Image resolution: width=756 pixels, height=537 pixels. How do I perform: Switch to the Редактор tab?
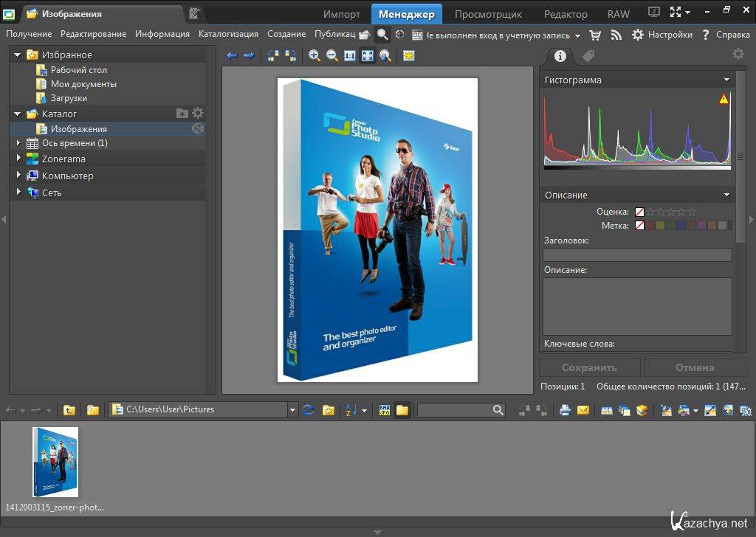566,14
